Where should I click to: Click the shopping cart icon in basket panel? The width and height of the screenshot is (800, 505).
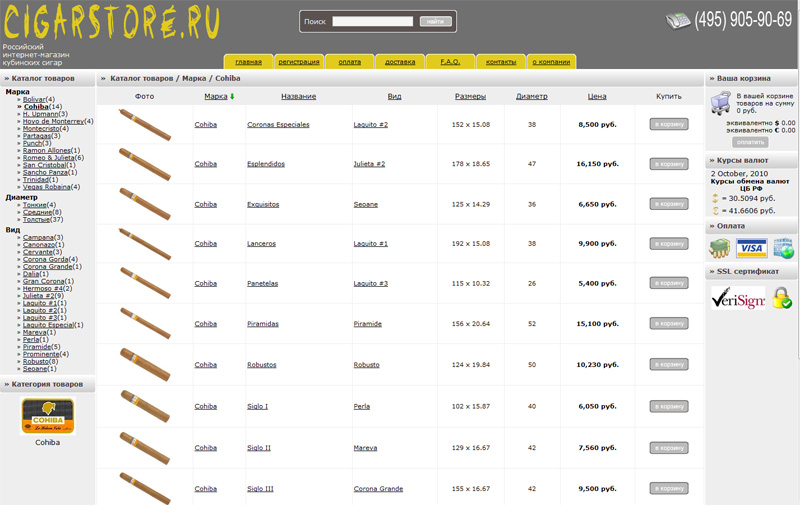pos(721,103)
